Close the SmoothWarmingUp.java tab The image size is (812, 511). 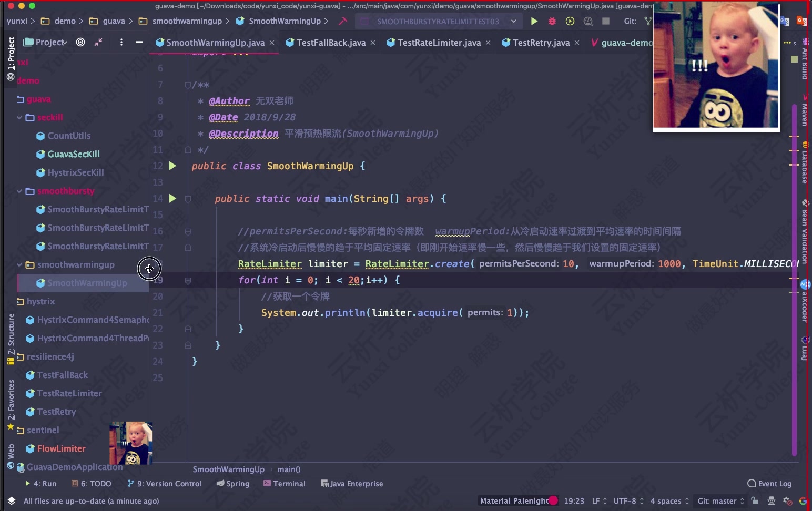click(x=272, y=43)
